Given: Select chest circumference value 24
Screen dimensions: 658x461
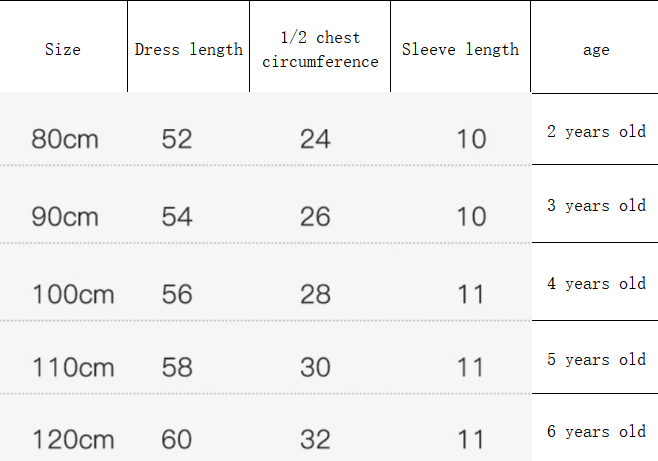Looking at the screenshot, I should tap(315, 138).
